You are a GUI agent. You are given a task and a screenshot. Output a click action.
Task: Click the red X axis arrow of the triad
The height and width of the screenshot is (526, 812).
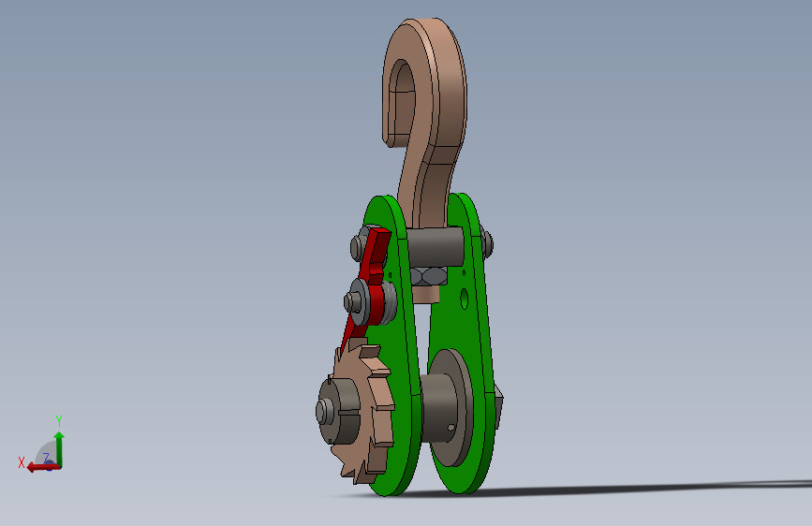pos(42,467)
